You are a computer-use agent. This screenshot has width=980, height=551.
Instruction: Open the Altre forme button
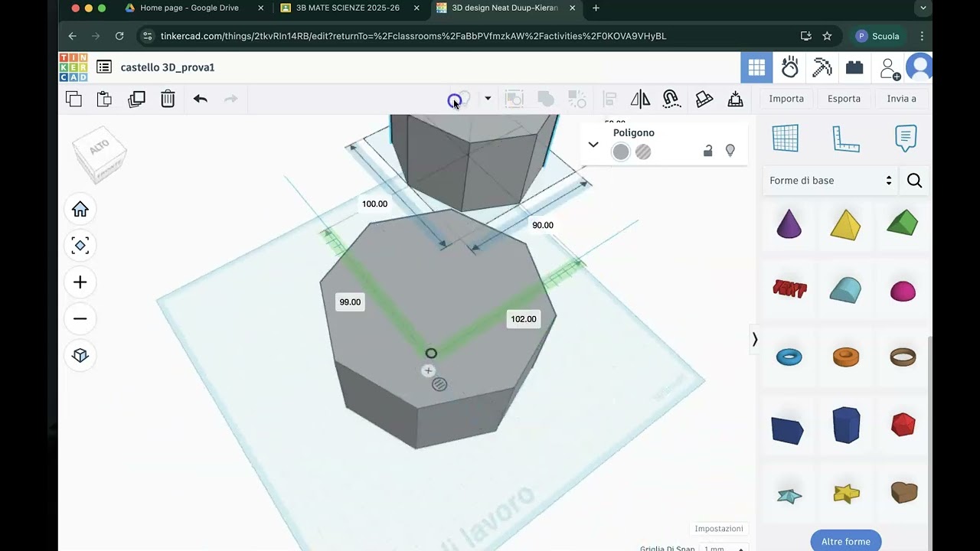[846, 541]
